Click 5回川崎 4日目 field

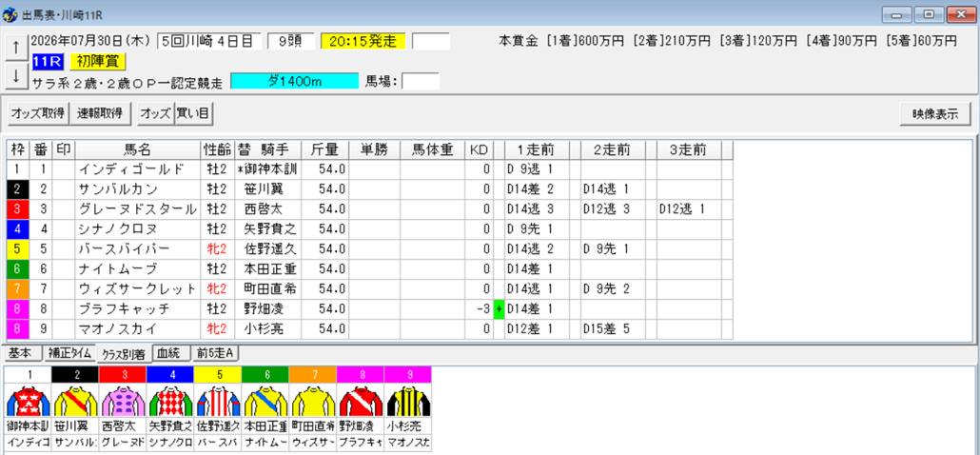click(209, 41)
